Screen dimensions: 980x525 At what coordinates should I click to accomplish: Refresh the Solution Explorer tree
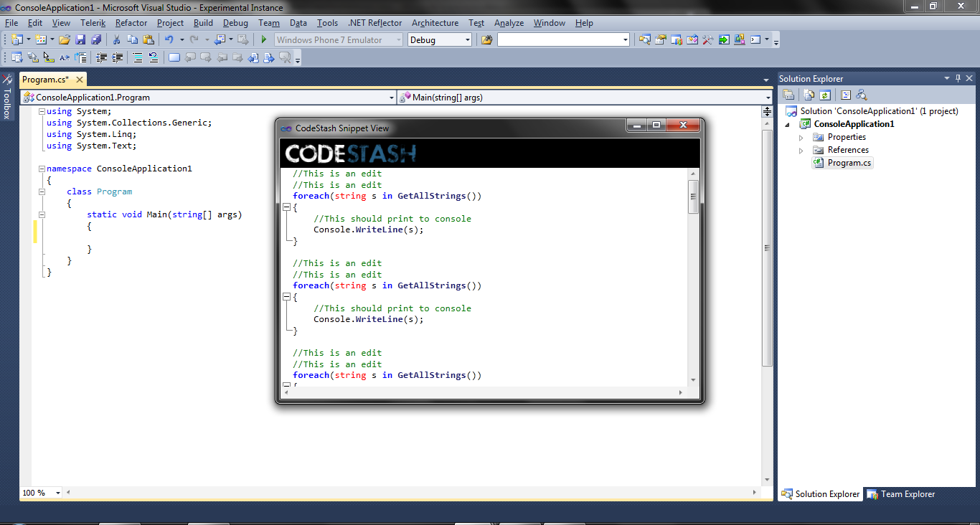[x=825, y=95]
